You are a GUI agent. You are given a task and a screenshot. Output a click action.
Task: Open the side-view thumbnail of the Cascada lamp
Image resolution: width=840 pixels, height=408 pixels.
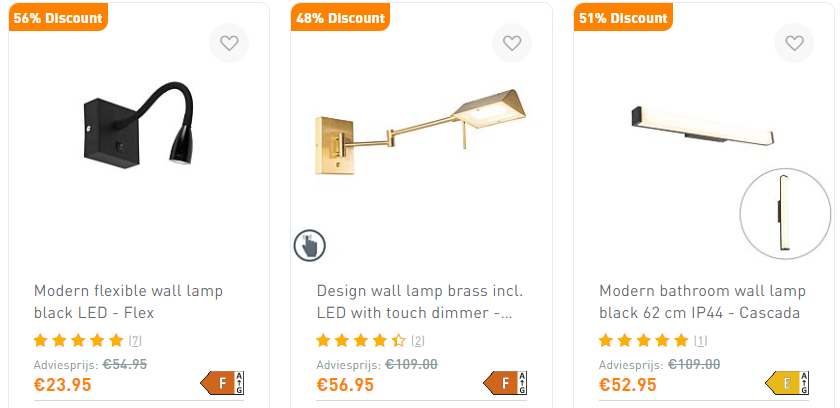(x=785, y=214)
